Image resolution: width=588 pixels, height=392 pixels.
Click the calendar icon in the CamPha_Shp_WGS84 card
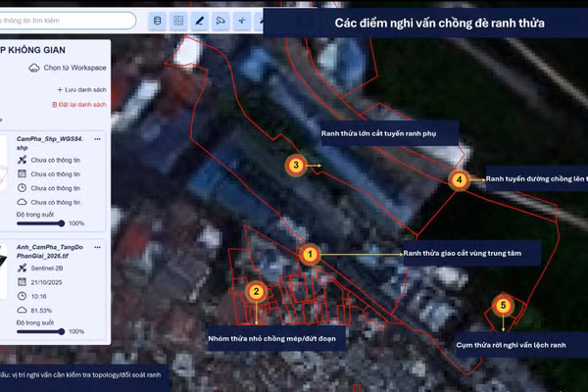pos(23,173)
